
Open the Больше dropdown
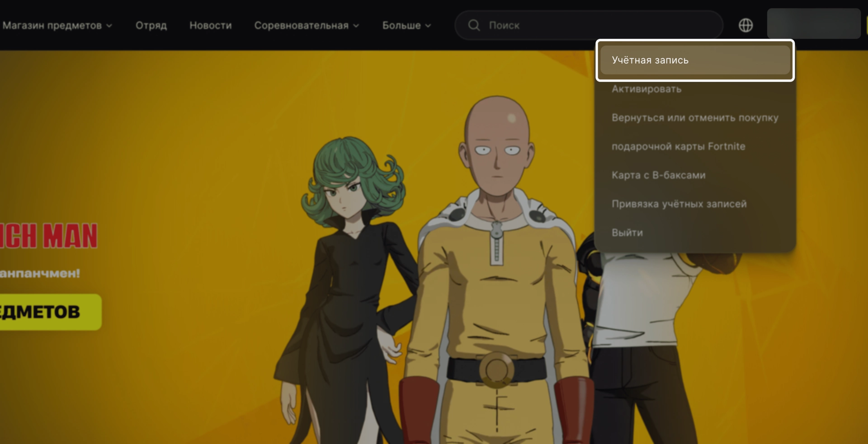(406, 26)
